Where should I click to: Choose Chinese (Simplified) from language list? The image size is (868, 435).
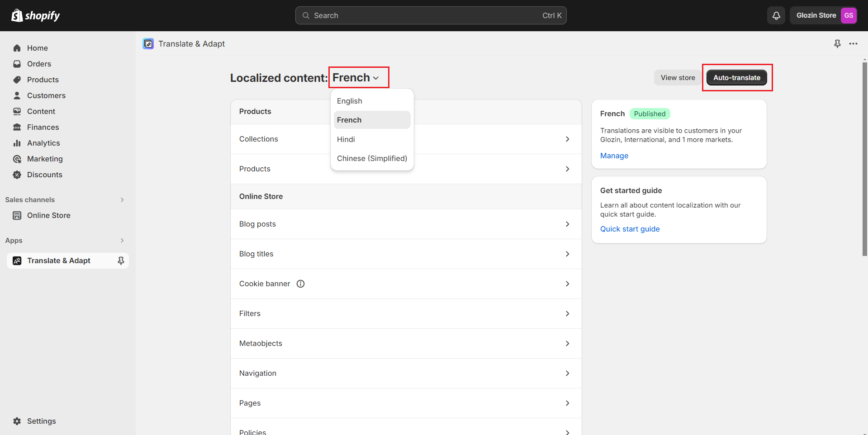(372, 158)
